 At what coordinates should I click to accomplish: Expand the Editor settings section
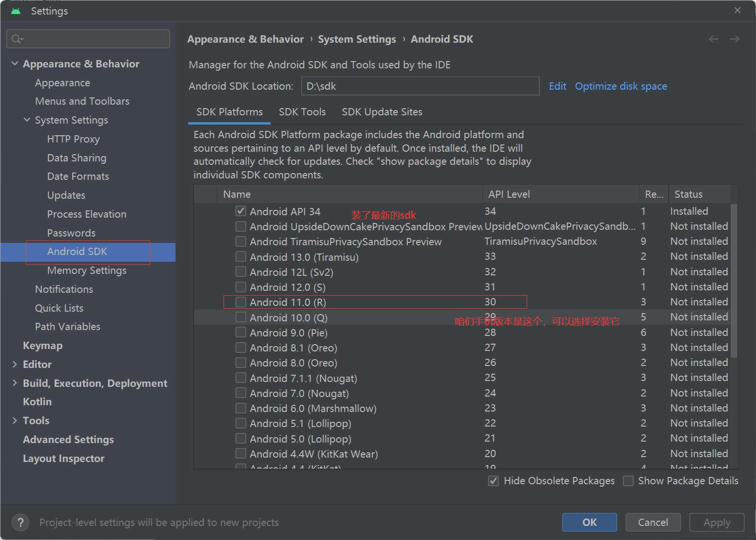click(15, 365)
